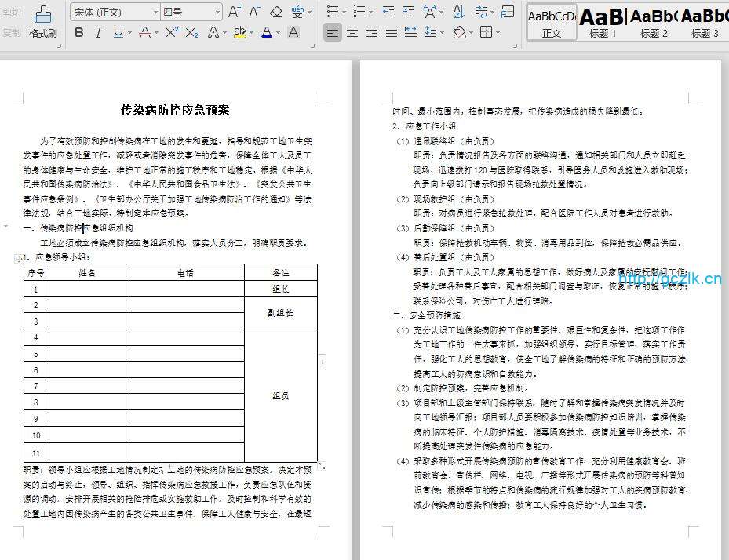
Task: Apply the 标题 1 heading style
Action: pyautogui.click(x=603, y=21)
